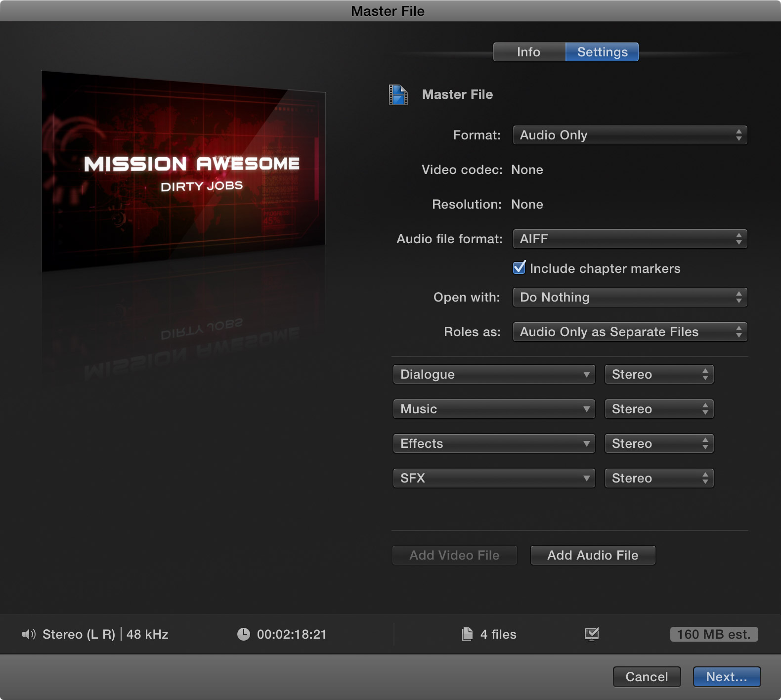Click the Master File filmstrip icon

[x=398, y=95]
